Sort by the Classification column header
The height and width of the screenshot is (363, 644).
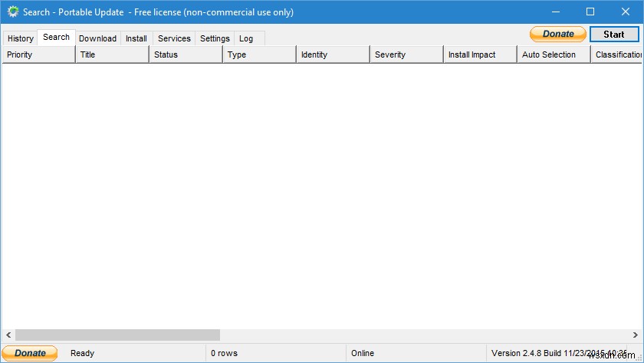(x=616, y=54)
